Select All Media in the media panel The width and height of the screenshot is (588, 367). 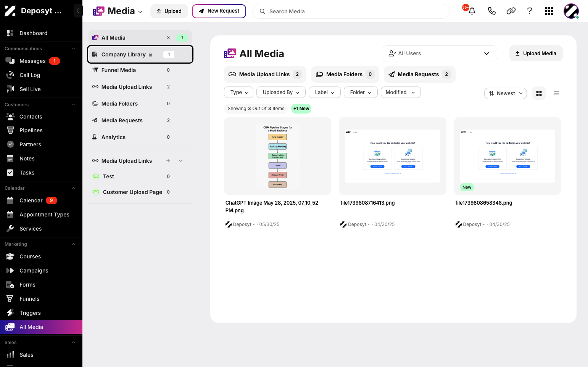pyautogui.click(x=140, y=38)
